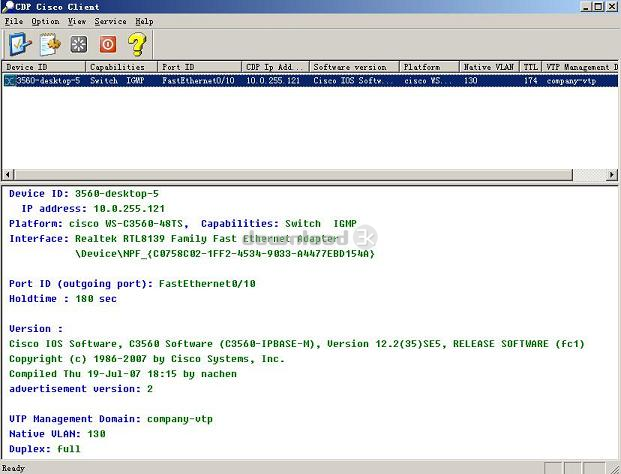Click the yellow question mark help icon
Image resolution: width=621 pixels, height=474 pixels.
pyautogui.click(x=137, y=44)
